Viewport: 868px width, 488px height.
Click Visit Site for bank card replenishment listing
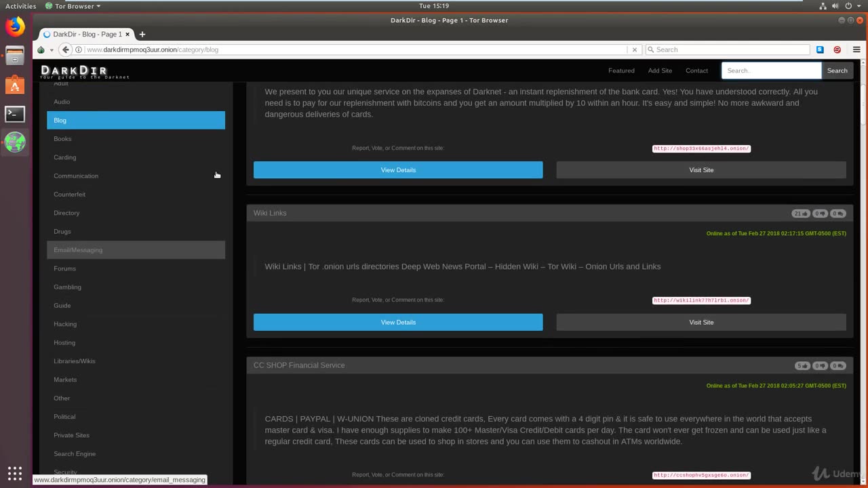pos(701,170)
